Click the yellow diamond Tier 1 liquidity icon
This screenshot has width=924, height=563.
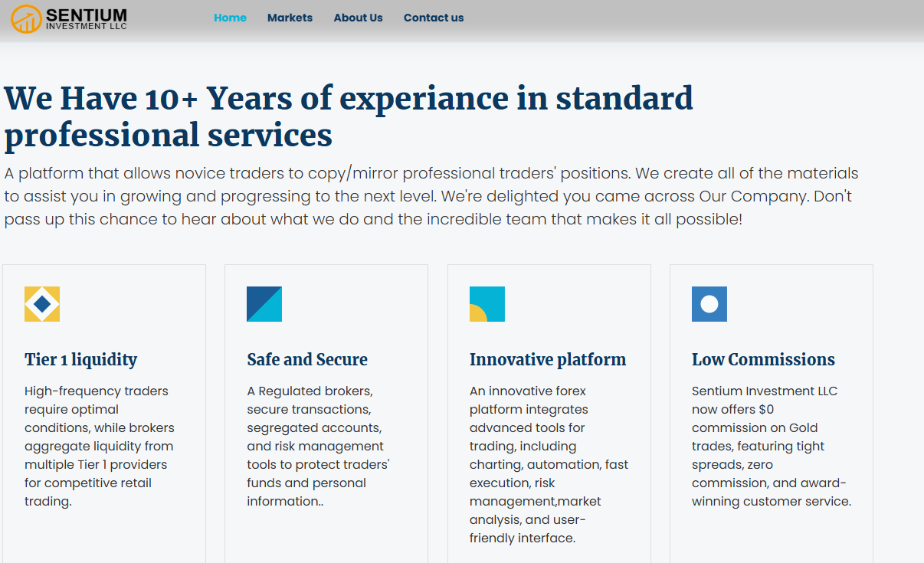coord(42,304)
